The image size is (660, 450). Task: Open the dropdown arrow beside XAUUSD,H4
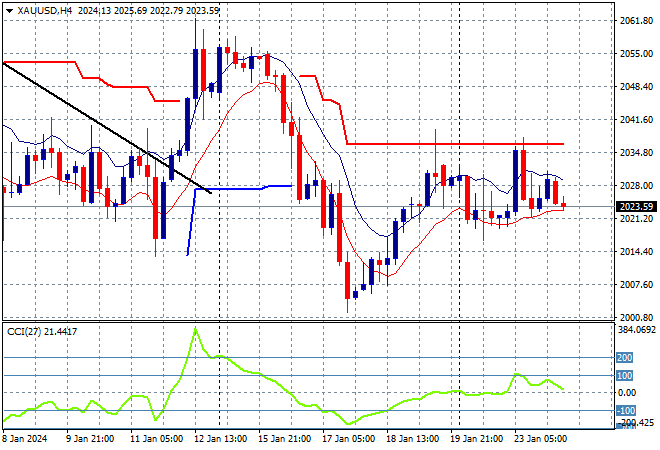click(9, 9)
